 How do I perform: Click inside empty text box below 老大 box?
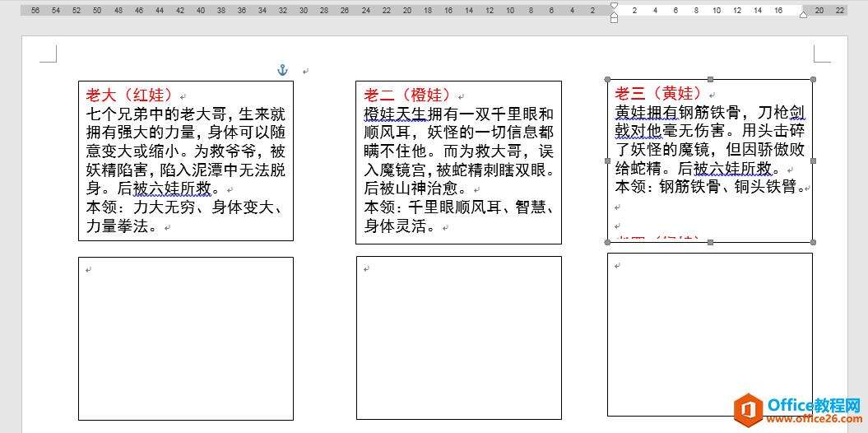pos(185,338)
